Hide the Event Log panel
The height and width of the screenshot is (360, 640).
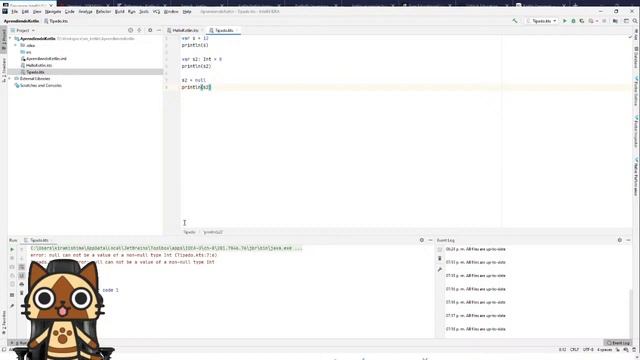click(629, 240)
